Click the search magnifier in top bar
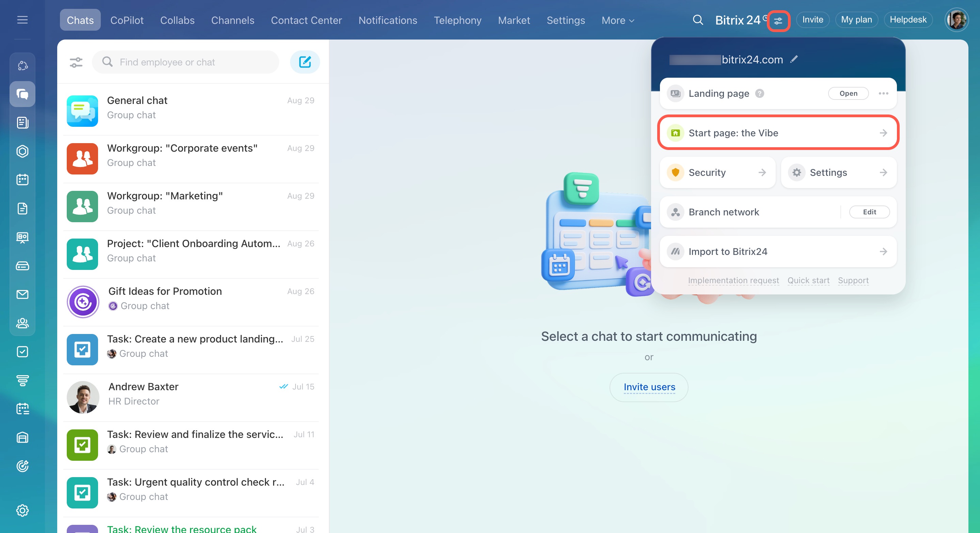The width and height of the screenshot is (980, 533). tap(698, 20)
